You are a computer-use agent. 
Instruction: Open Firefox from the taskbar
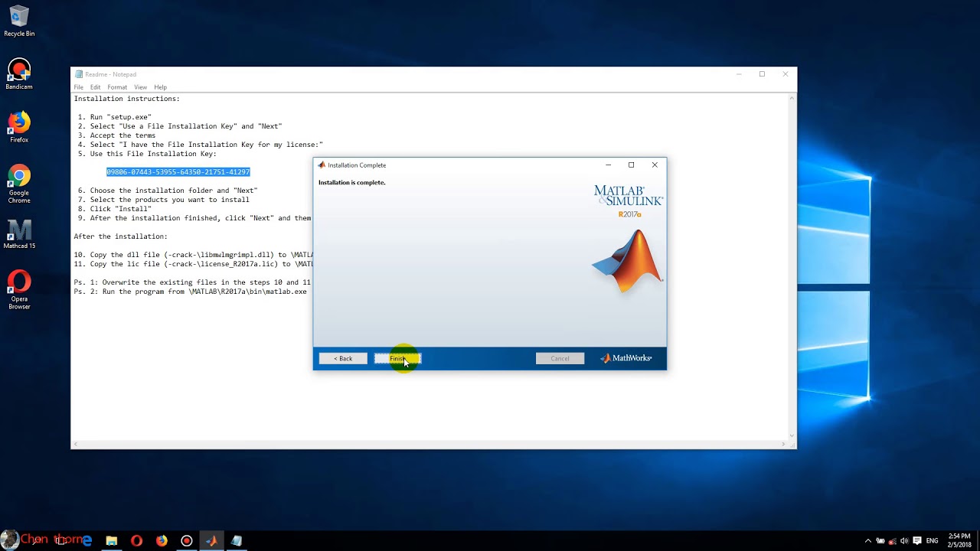162,540
